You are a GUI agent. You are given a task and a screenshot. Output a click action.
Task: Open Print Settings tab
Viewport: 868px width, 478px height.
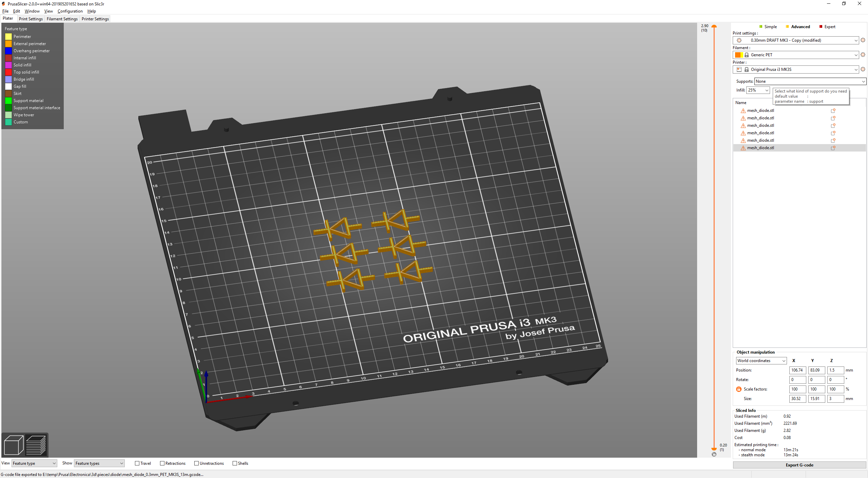pos(30,19)
